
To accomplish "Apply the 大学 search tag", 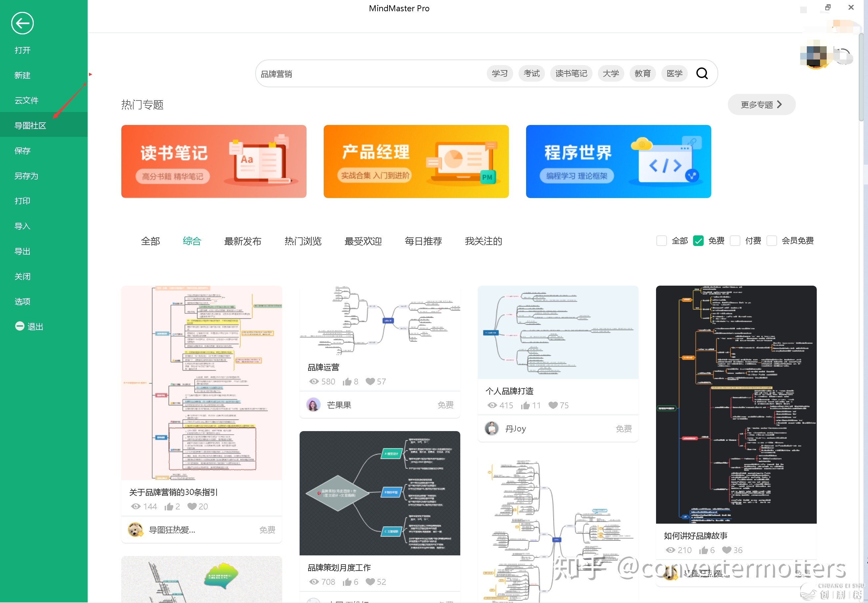I will point(611,73).
